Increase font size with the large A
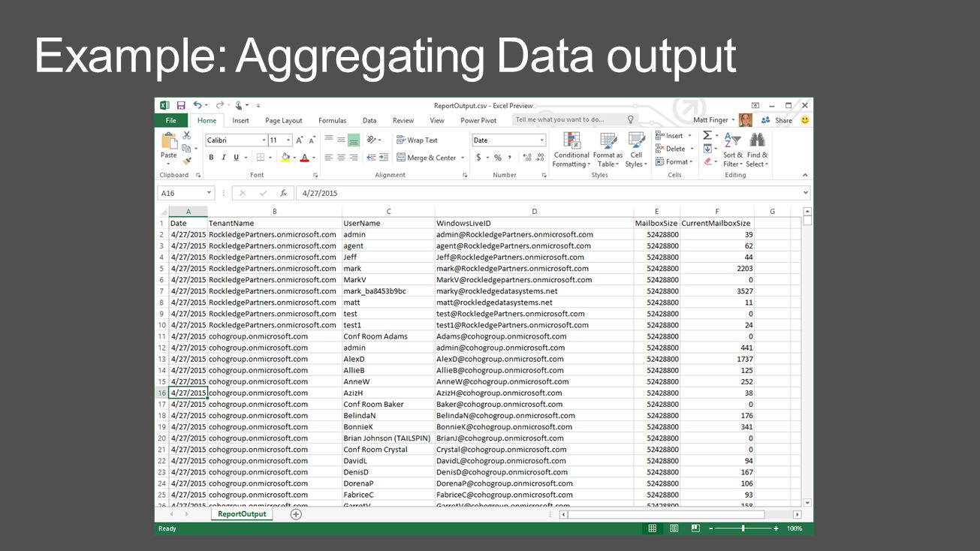This screenshot has width=980, height=551. click(x=299, y=140)
